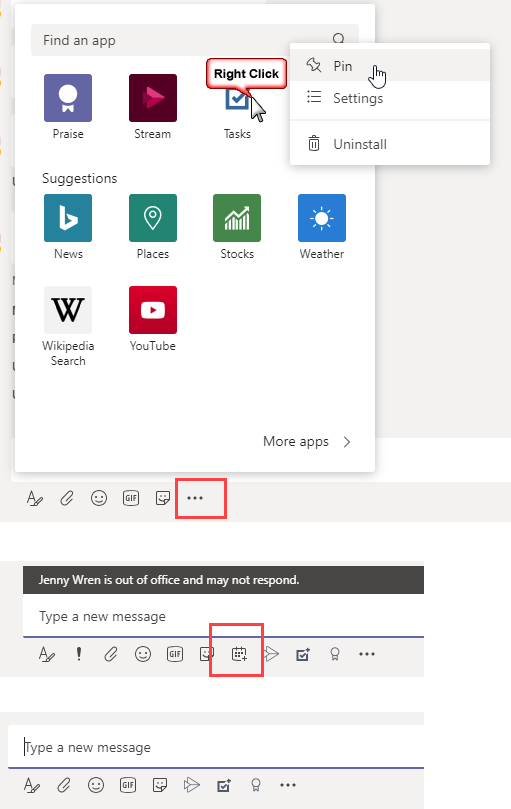Click the Find an app search field

click(x=195, y=40)
